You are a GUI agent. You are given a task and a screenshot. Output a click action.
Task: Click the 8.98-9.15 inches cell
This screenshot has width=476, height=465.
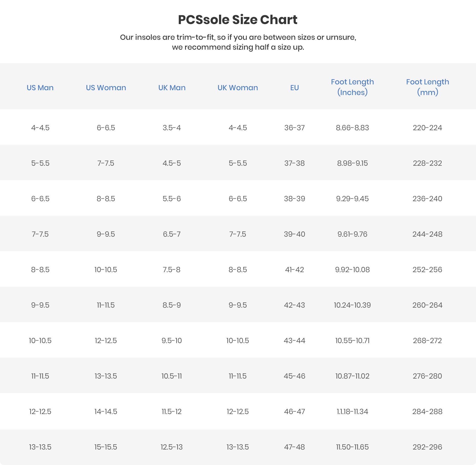352,163
